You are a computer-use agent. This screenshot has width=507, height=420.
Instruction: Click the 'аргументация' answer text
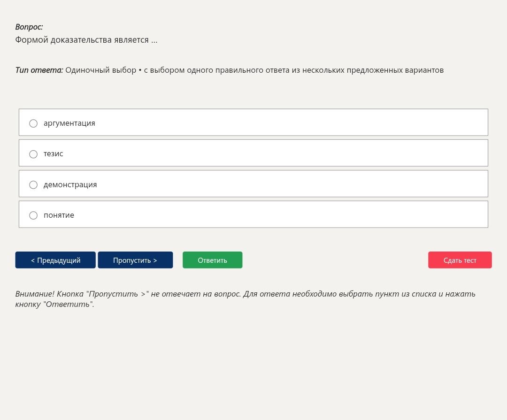(69, 123)
